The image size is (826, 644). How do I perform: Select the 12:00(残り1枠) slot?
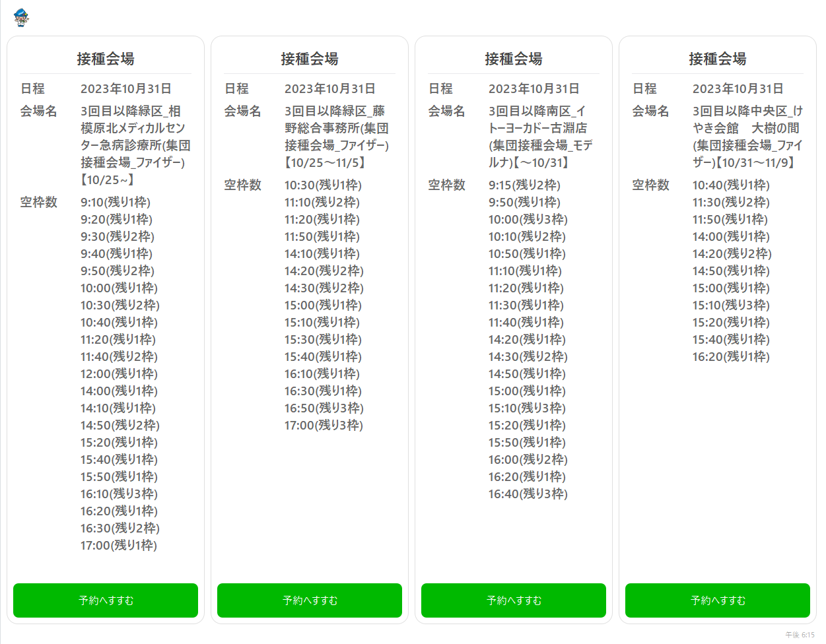click(119, 374)
